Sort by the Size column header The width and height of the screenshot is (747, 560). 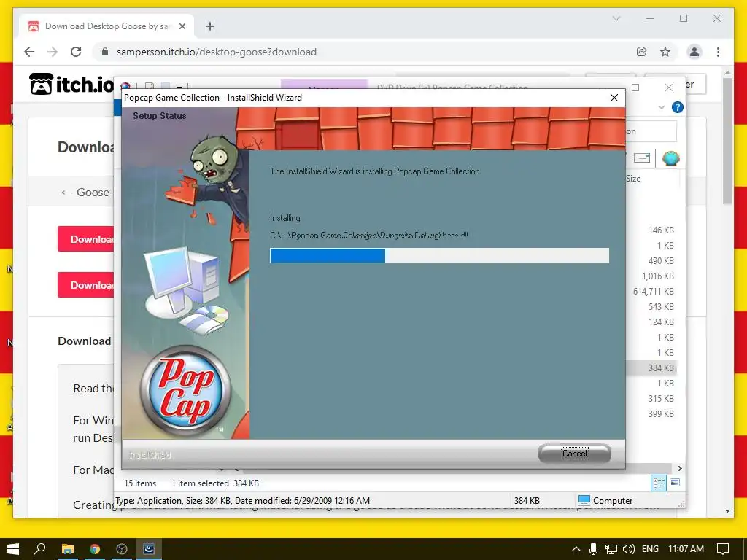pyautogui.click(x=633, y=179)
